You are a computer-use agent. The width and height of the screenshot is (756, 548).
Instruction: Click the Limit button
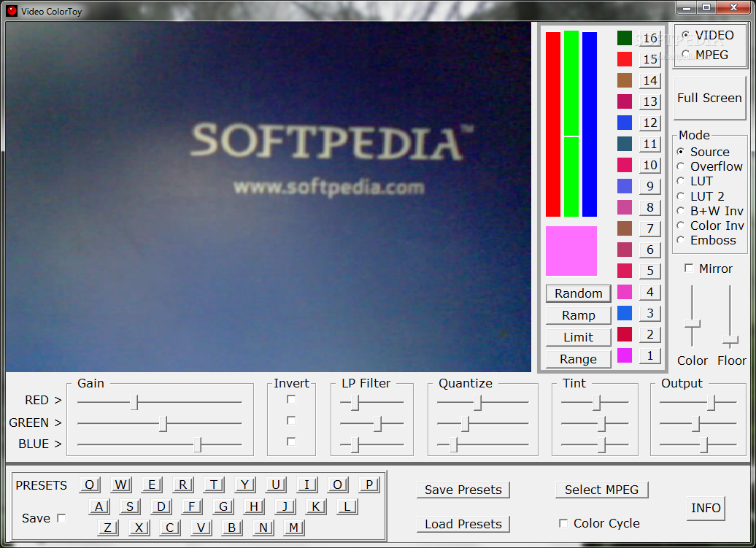578,337
